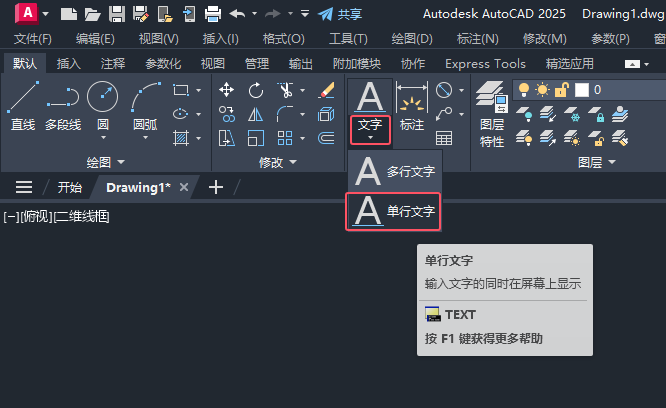Image resolution: width=666 pixels, height=408 pixels.
Task: Switch to the Express Tools tab
Action: (x=485, y=64)
